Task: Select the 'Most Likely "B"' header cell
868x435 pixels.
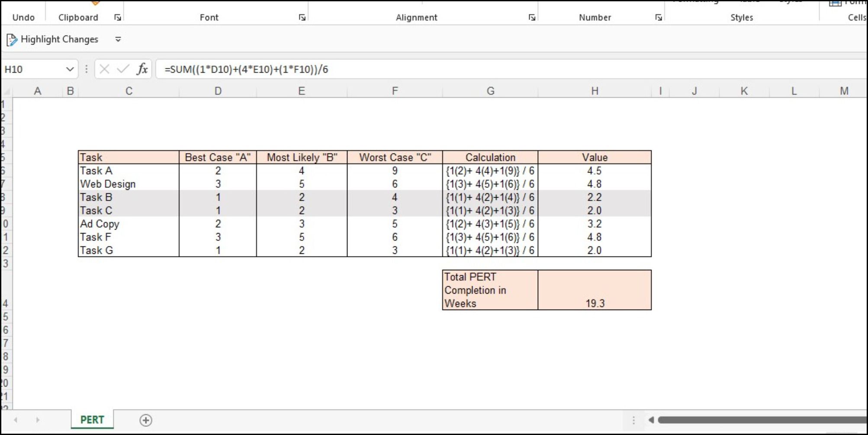Action: click(302, 157)
